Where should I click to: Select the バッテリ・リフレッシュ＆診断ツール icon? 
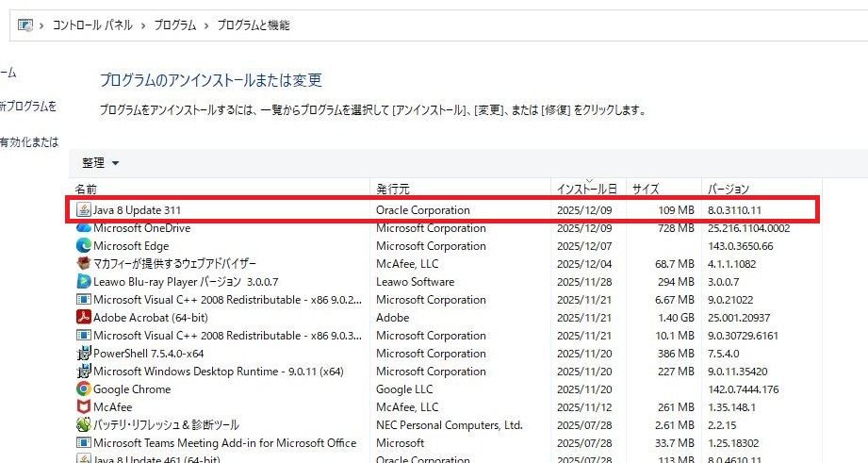83,425
